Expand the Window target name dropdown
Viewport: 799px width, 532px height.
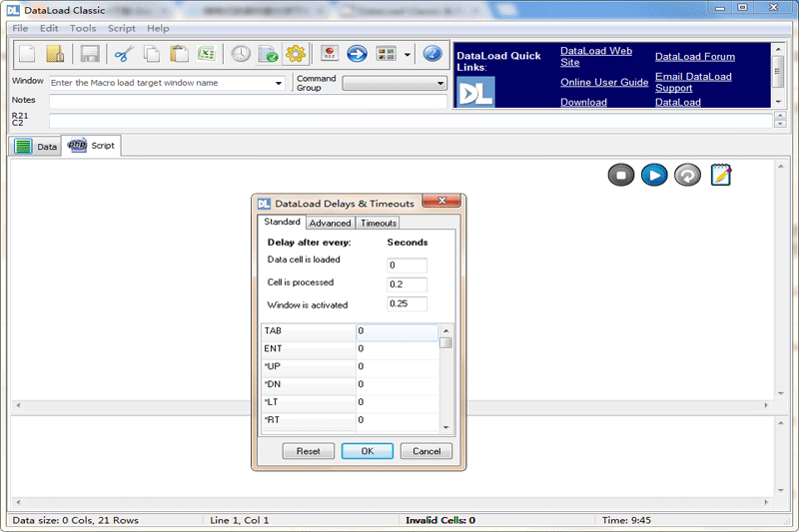(279, 83)
